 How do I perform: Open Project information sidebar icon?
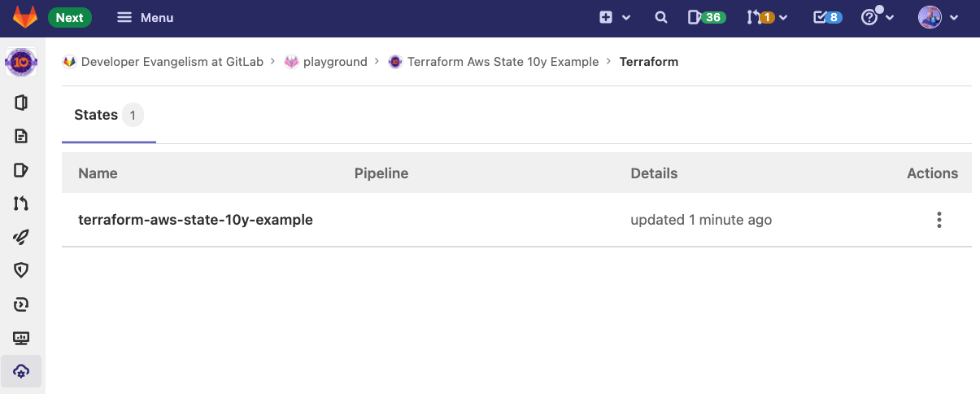21,103
